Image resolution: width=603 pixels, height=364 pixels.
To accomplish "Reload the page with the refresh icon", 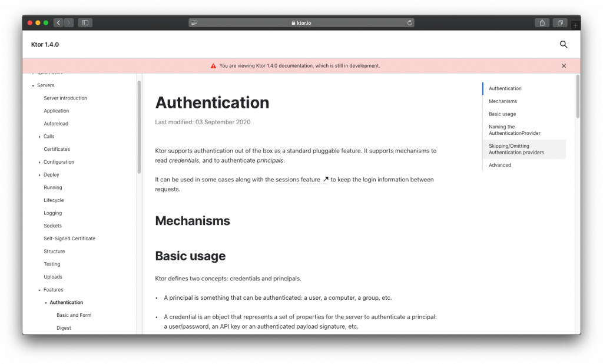I will (x=410, y=23).
